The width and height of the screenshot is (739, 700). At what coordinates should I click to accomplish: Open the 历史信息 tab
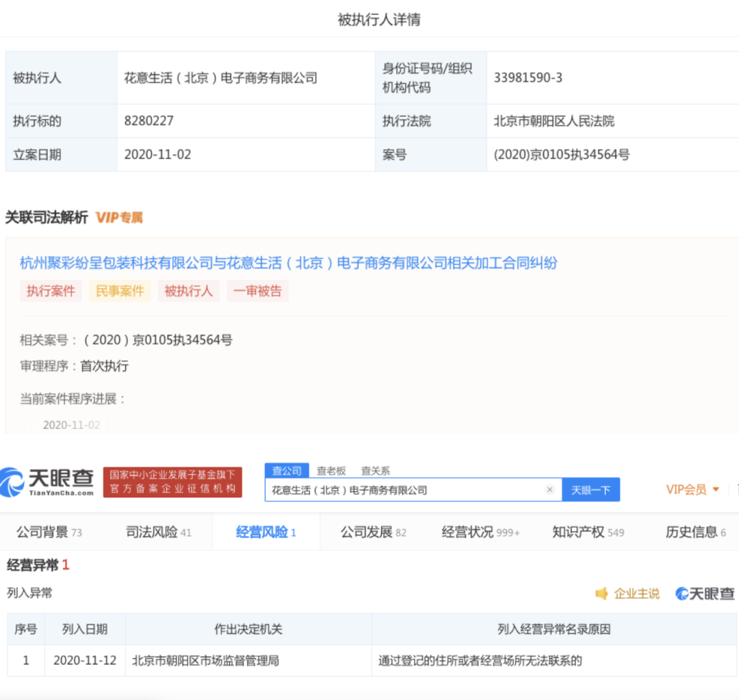click(695, 532)
